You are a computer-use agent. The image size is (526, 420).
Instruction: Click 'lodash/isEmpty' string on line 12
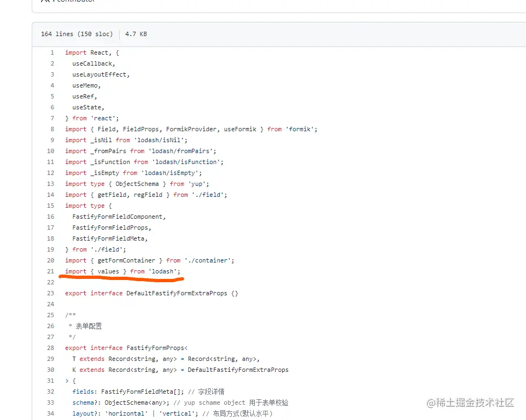(170, 173)
